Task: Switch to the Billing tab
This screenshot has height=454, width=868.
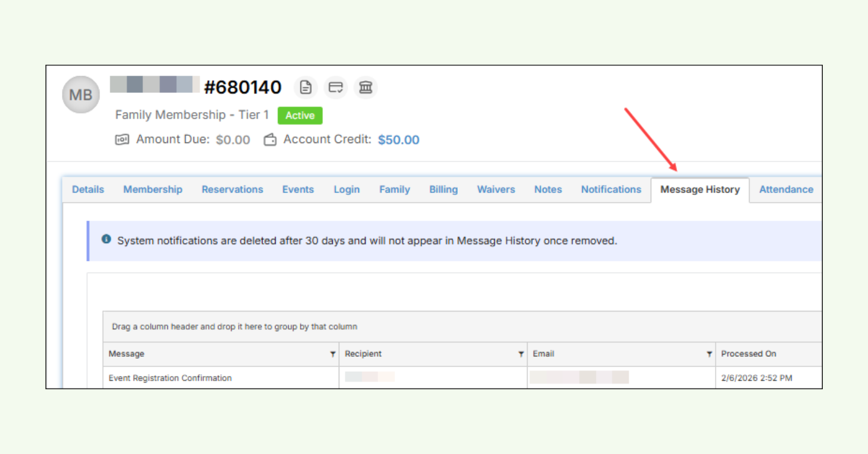Action: point(444,189)
